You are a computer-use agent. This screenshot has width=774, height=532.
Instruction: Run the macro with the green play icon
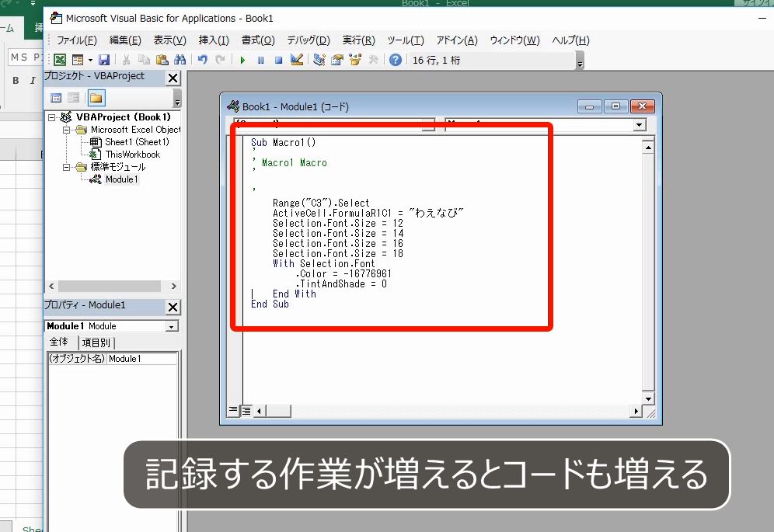242,61
